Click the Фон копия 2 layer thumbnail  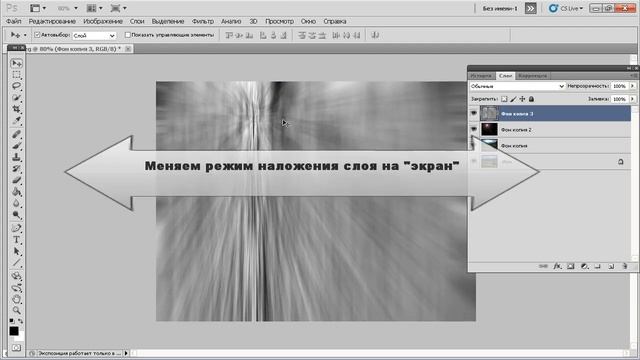pos(489,129)
